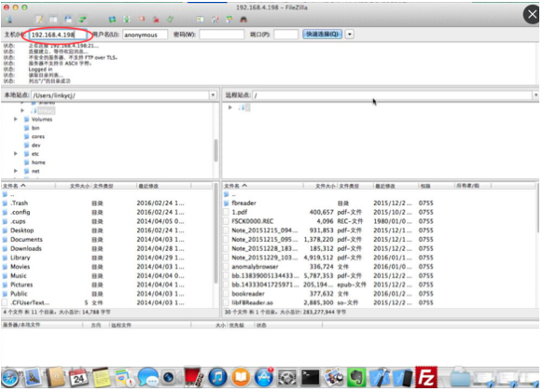The width and height of the screenshot is (543, 392).
Task: Expand the remote root folder tree node
Action: tap(230, 107)
